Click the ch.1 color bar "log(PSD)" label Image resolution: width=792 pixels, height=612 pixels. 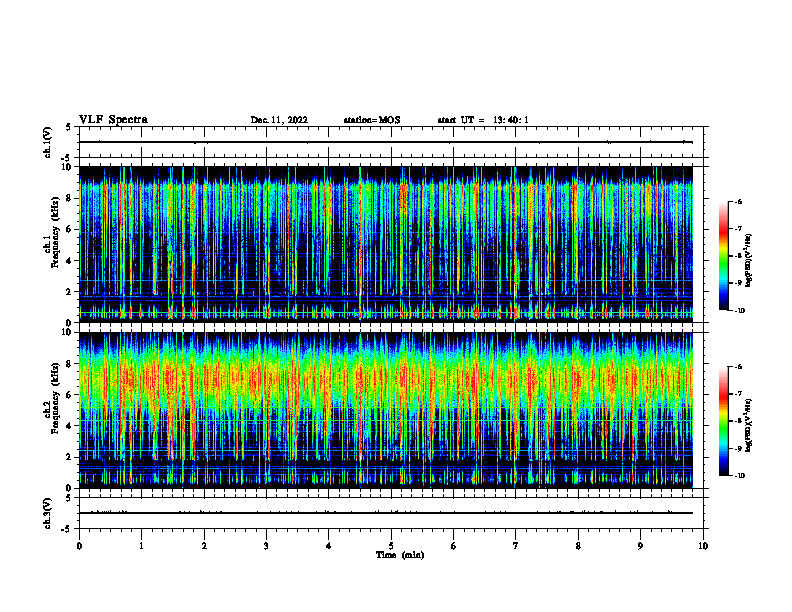pyautogui.click(x=749, y=261)
